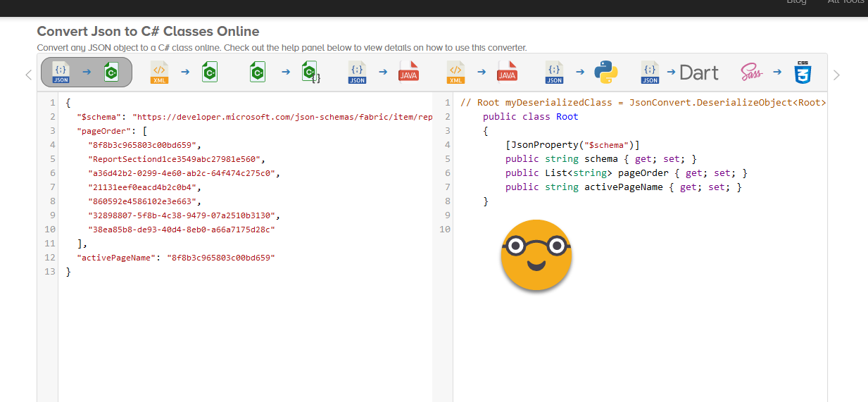Viewport: 868px width, 402px height.
Task: Place cursor on the activePageName JSON line
Action: point(175,258)
